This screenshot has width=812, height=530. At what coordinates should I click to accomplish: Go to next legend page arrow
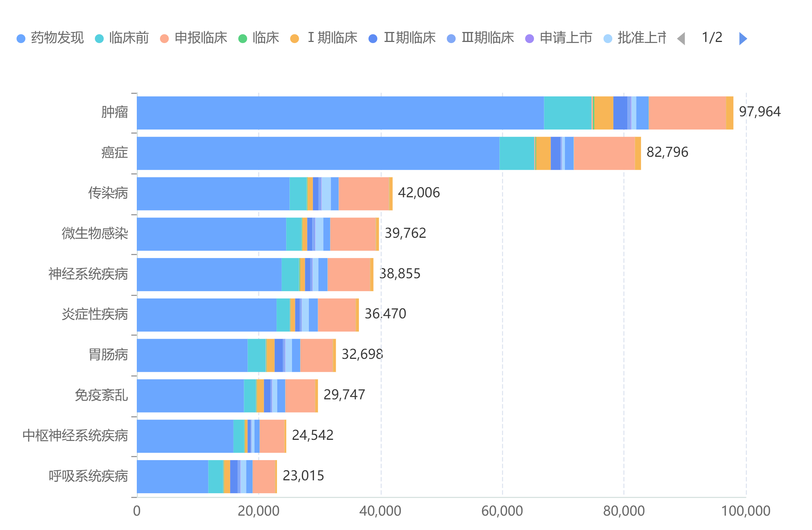click(743, 38)
